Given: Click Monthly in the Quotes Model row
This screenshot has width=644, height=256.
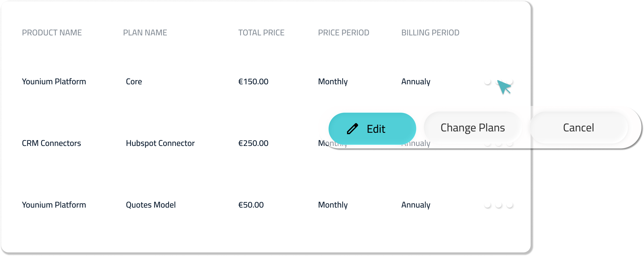Looking at the screenshot, I should pyautogui.click(x=332, y=205).
